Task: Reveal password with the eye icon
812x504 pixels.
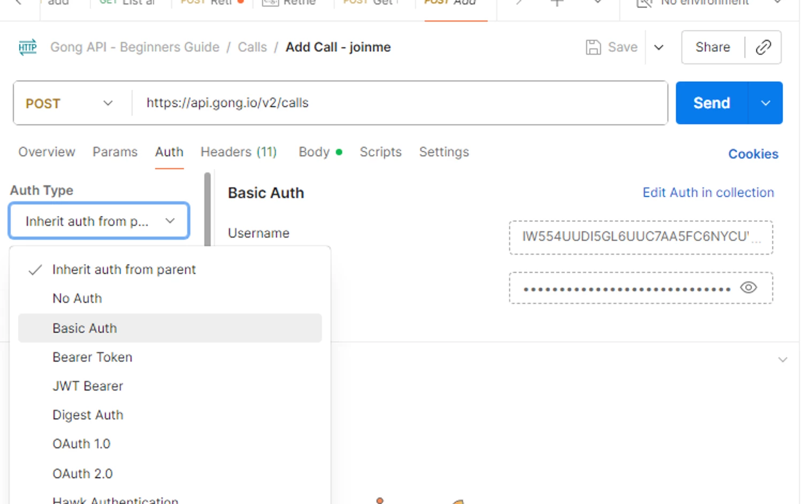Action: click(x=748, y=287)
